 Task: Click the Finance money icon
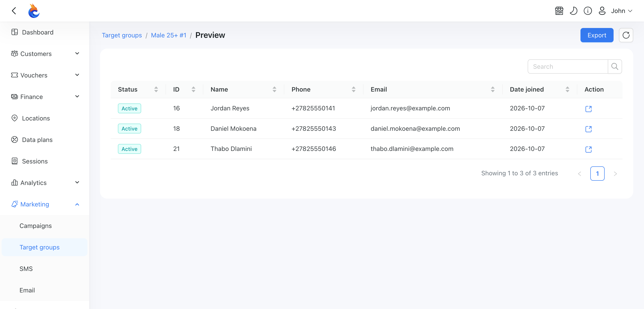tap(15, 96)
